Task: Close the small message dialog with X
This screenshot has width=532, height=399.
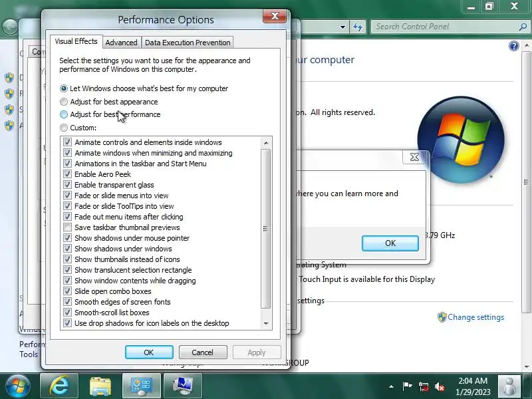Action: (x=414, y=157)
